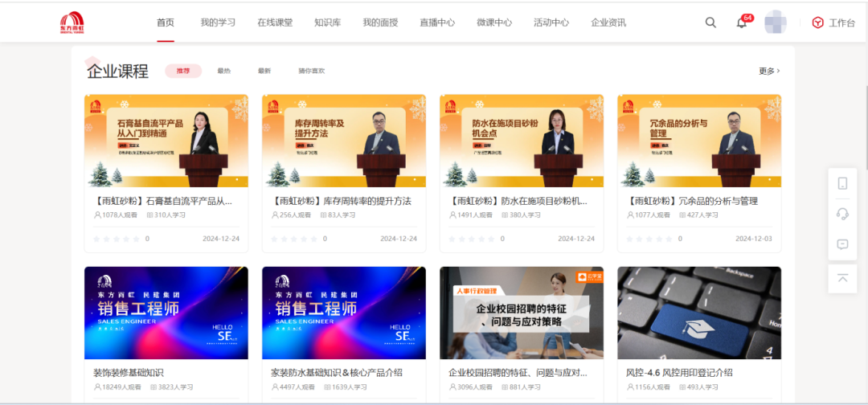Viewport: 868px width, 405px height.
Task: Open the 企业校园招聘 course thumbnail
Action: [522, 313]
